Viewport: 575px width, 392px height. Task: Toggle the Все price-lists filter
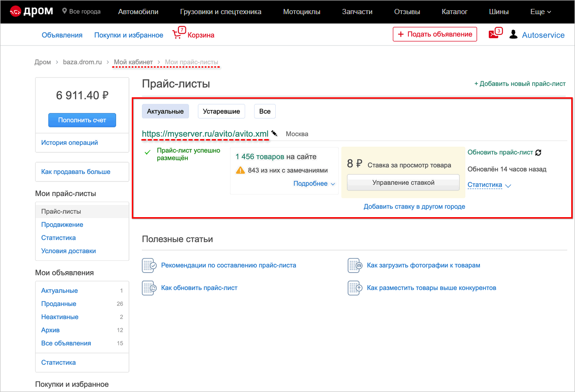click(x=265, y=111)
